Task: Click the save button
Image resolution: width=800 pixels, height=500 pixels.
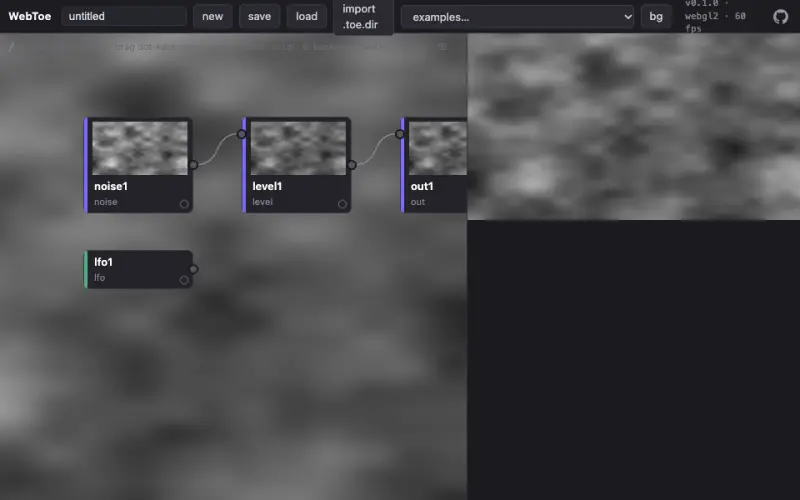Action: pyautogui.click(x=259, y=16)
